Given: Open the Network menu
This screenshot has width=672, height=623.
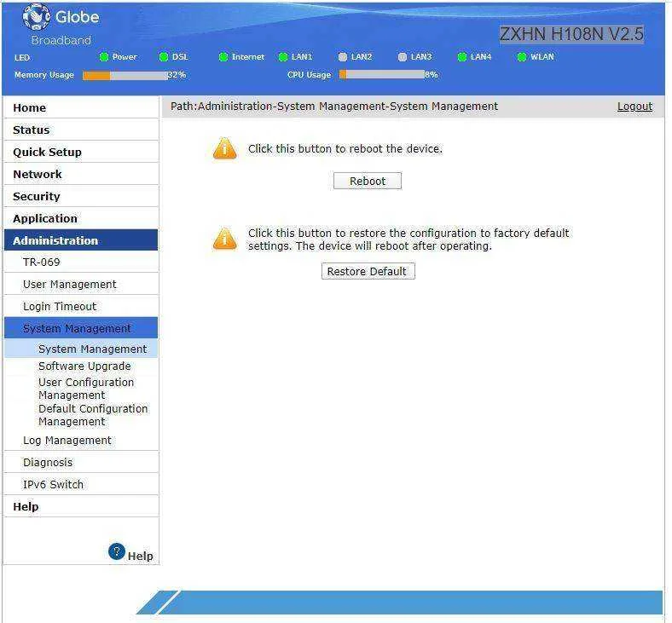Looking at the screenshot, I should tap(81, 174).
